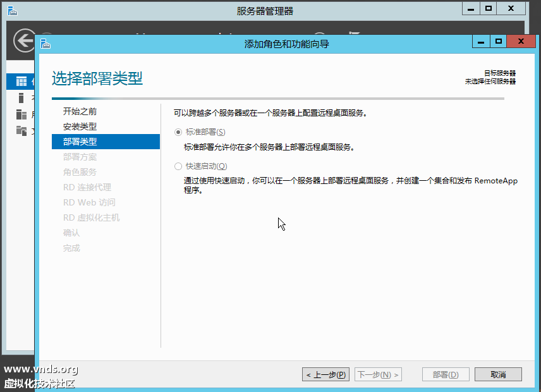Click the 完成 step
Viewport: 541px width, 392px height.
(71, 248)
